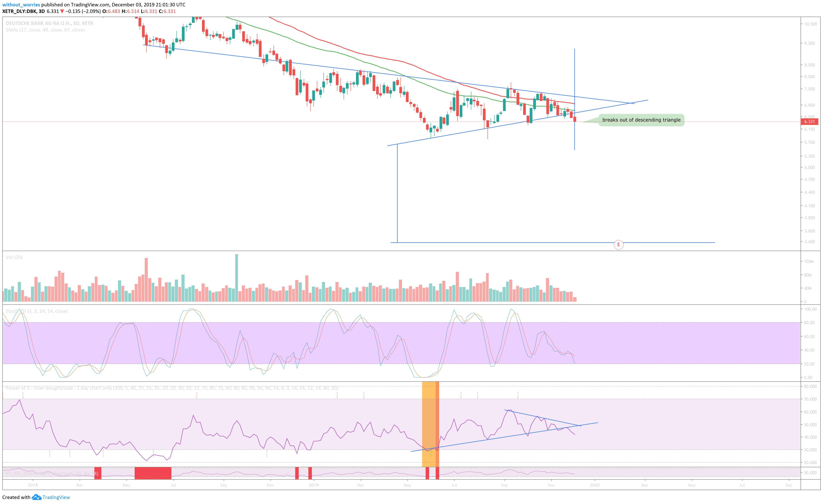Click the 2020 label on time axis

coord(595,485)
